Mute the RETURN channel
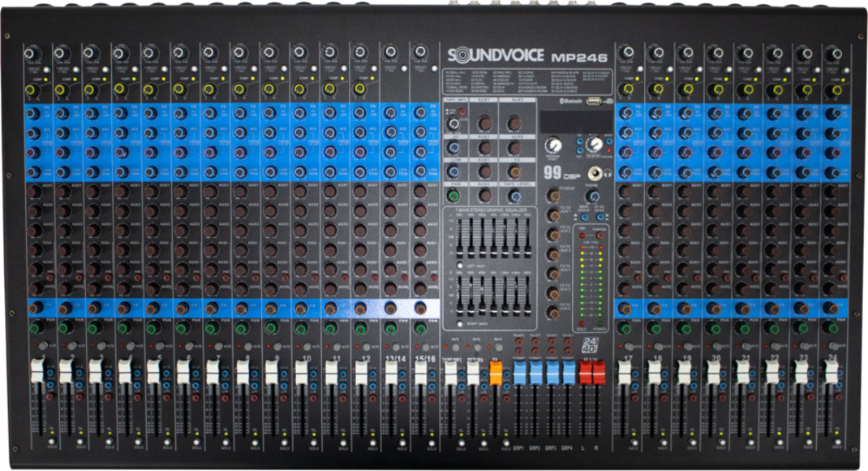The height and width of the screenshot is (471, 868). 477,348
